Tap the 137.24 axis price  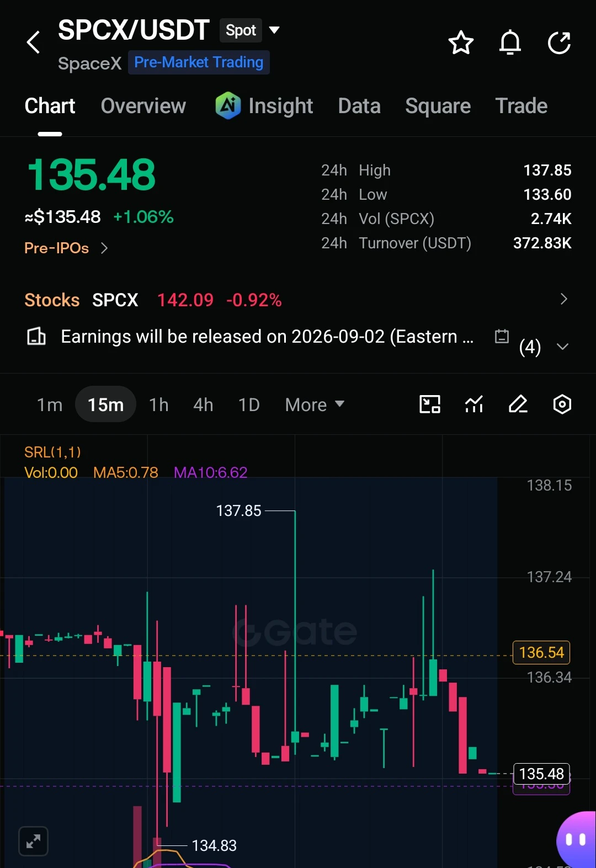tap(549, 577)
